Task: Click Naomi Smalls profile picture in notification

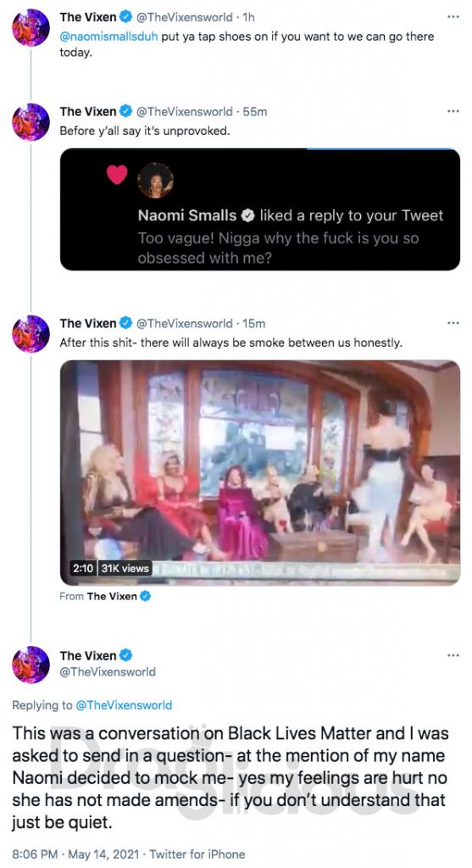Action: point(155,181)
